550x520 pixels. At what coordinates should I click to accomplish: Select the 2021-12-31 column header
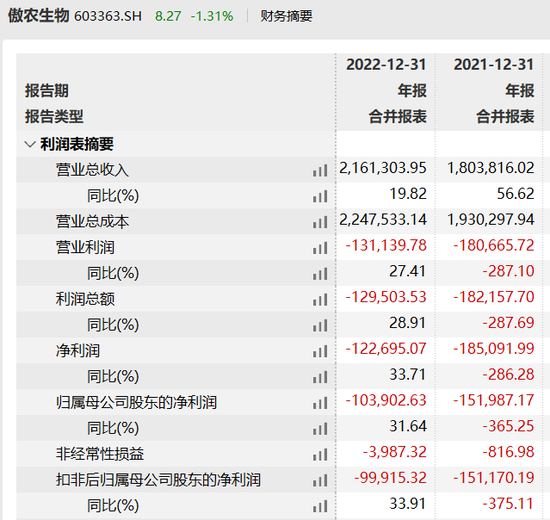[x=494, y=65]
